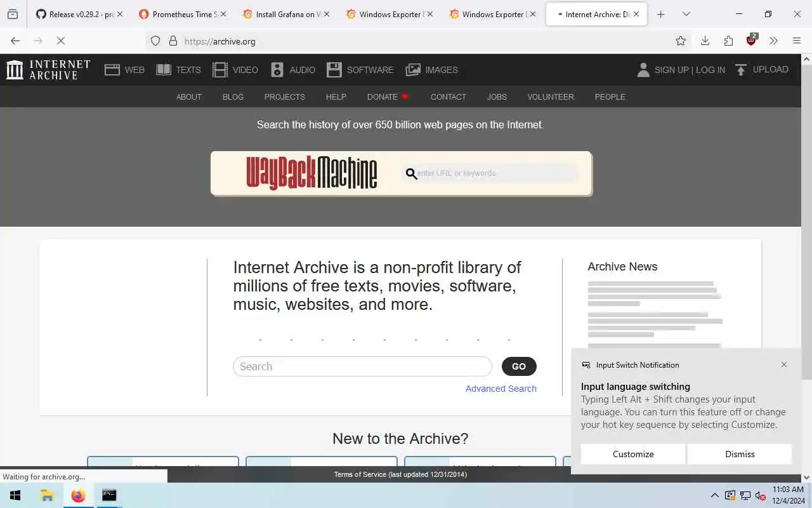
Task: Open the PROJECTS menu item
Action: tap(285, 97)
